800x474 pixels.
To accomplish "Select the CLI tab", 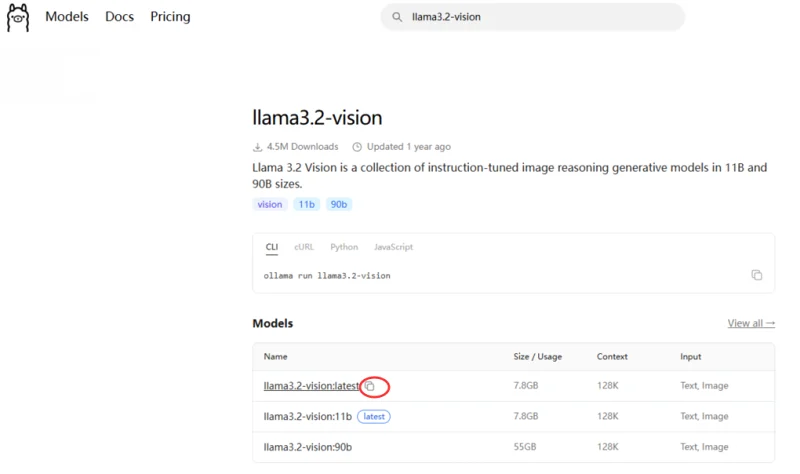I will [x=272, y=247].
